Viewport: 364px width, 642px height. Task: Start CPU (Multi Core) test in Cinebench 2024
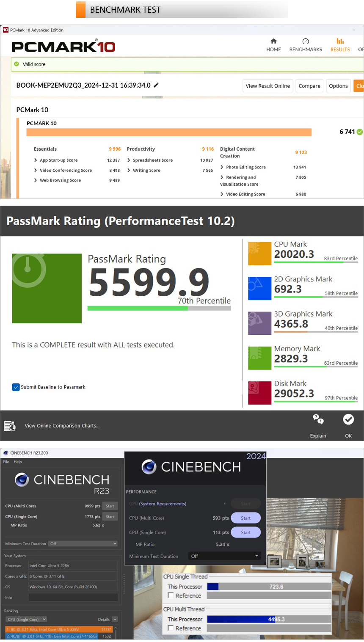click(x=245, y=518)
